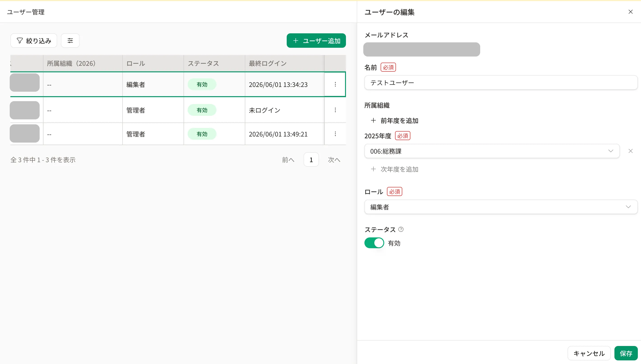641x364 pixels.
Task: Click 管理者 cell in 13:49:21 row
Action: pyautogui.click(x=153, y=134)
